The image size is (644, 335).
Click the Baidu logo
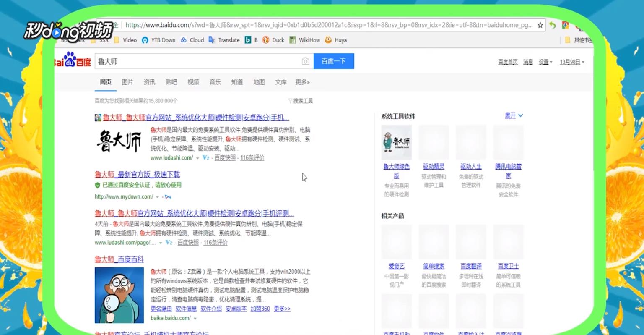(73, 60)
